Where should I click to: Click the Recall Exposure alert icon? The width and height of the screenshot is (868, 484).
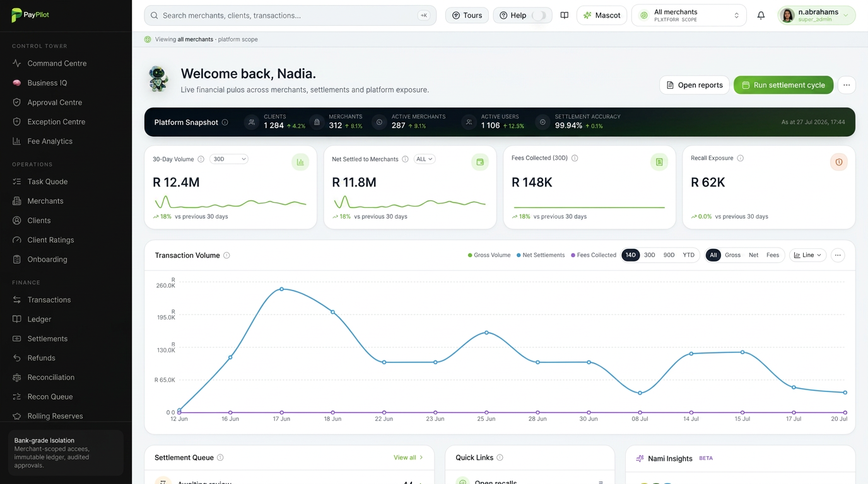838,162
